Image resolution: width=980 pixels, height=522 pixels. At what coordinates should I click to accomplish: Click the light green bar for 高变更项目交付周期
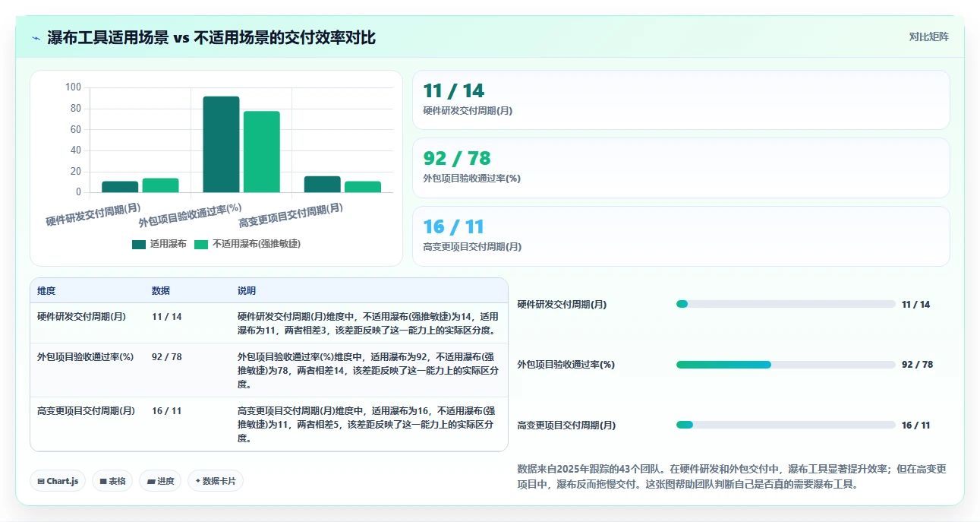click(x=363, y=187)
